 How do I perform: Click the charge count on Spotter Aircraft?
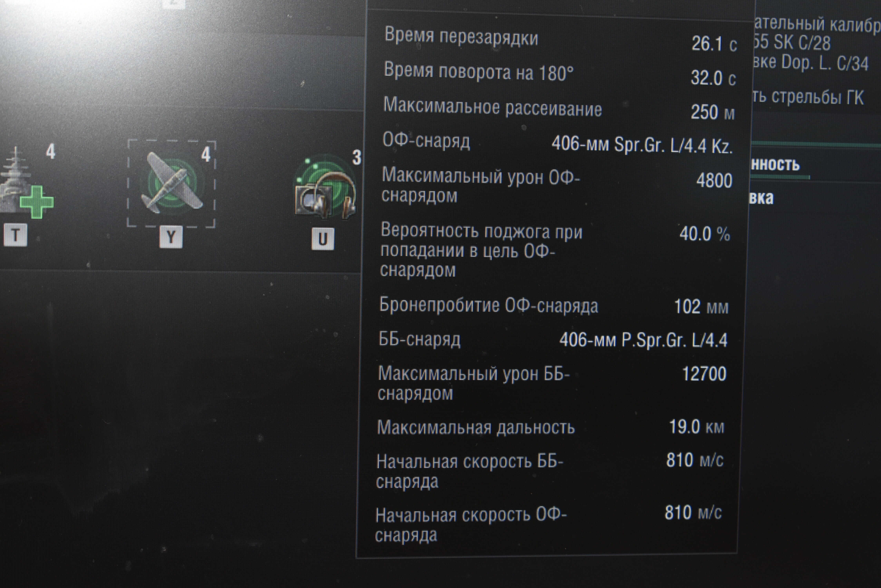click(206, 154)
